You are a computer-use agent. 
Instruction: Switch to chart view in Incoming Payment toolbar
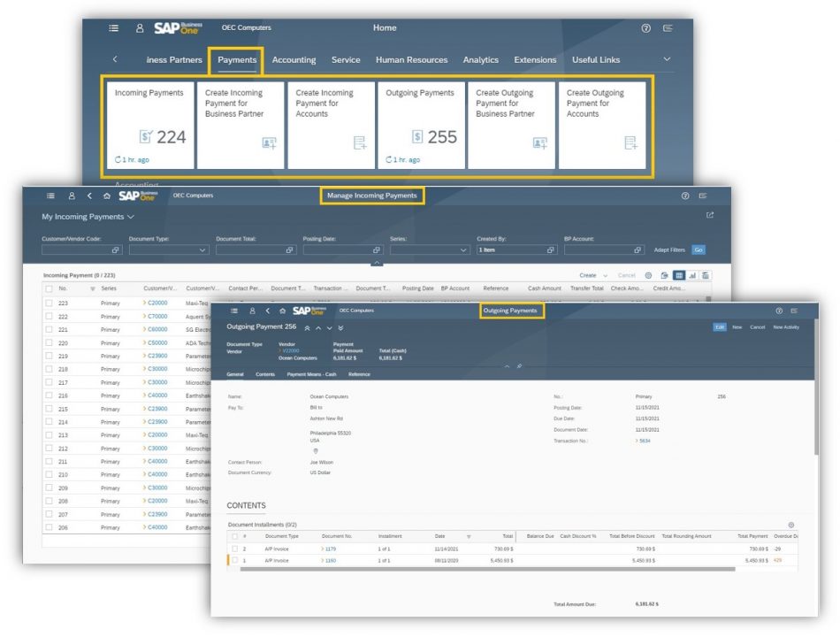click(692, 275)
